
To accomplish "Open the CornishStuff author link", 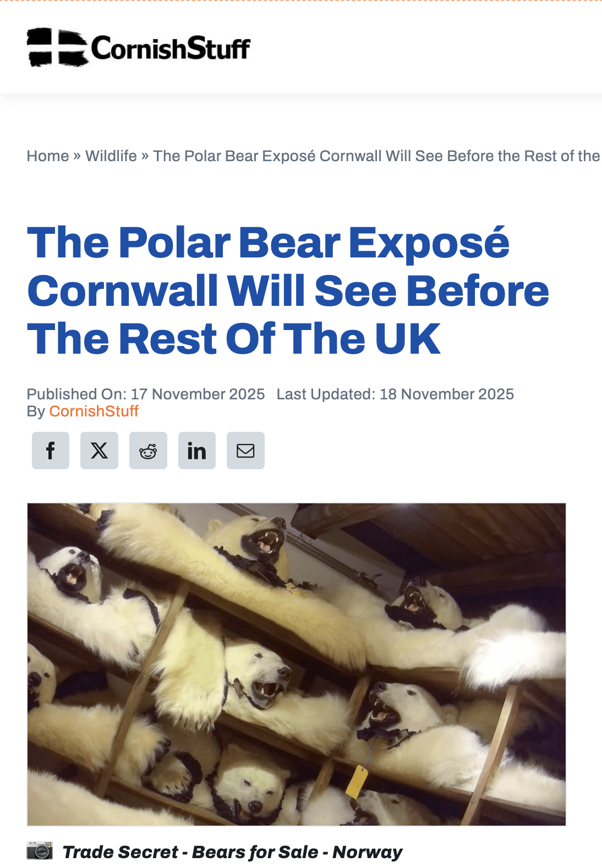I will (x=94, y=411).
